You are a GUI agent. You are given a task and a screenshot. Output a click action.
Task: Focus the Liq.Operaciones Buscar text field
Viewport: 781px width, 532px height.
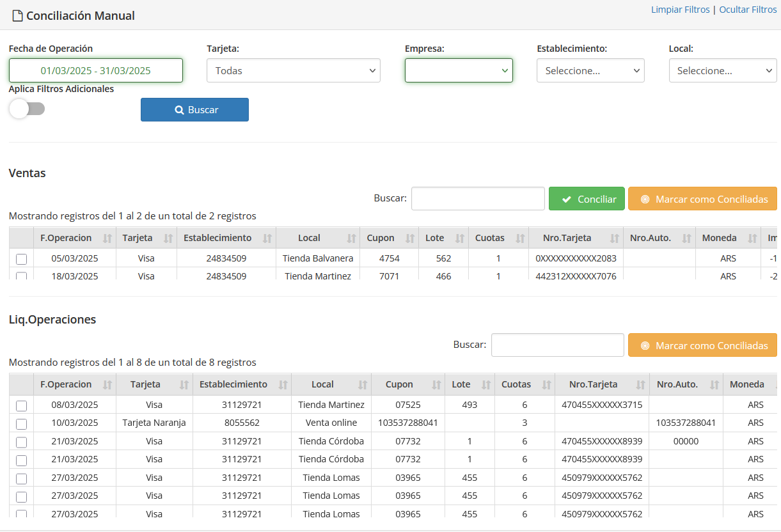558,345
